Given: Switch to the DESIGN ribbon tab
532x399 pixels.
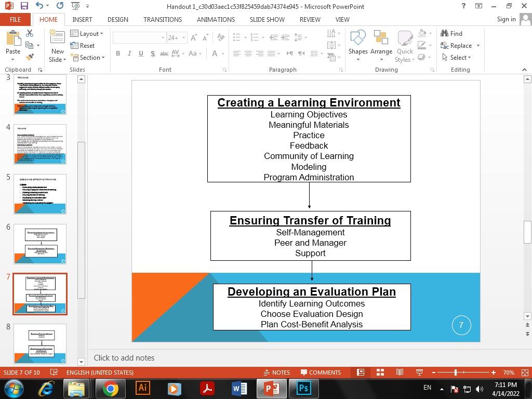Looking at the screenshot, I should click(117, 19).
